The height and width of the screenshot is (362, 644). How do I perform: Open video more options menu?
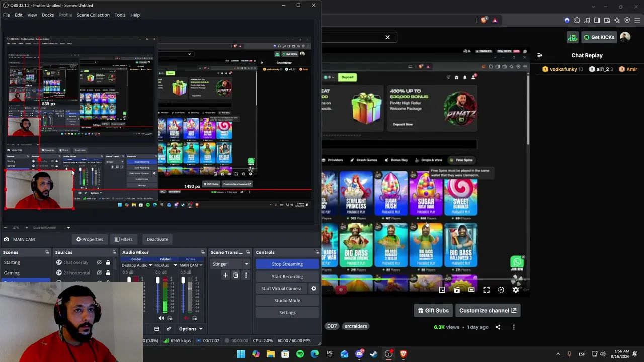point(514,327)
